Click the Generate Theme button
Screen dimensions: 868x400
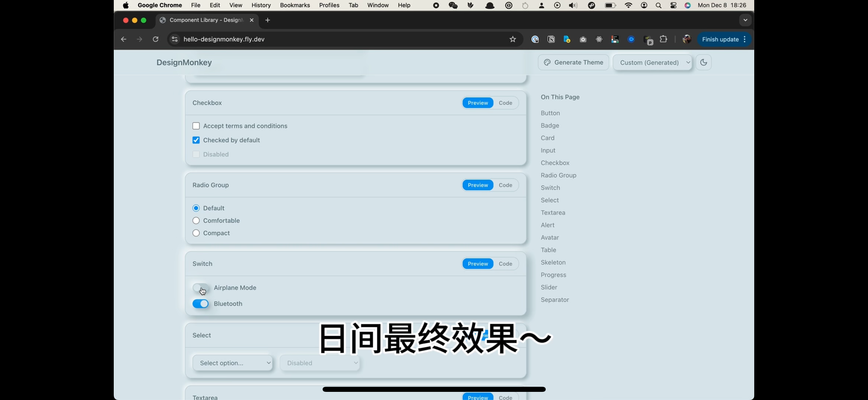click(x=573, y=62)
